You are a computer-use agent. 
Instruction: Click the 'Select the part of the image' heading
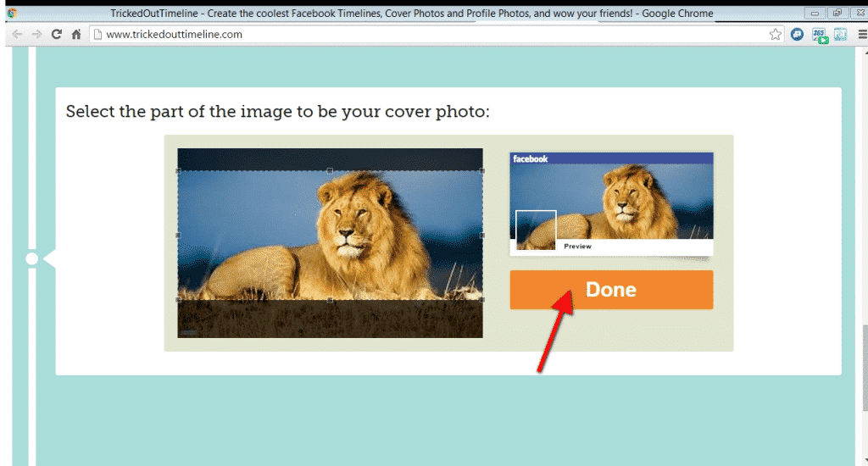click(278, 111)
